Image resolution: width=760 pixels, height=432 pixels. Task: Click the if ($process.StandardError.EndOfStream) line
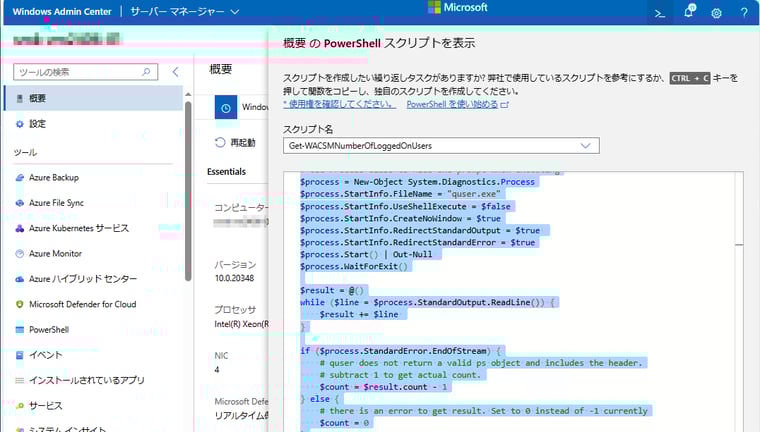400,351
